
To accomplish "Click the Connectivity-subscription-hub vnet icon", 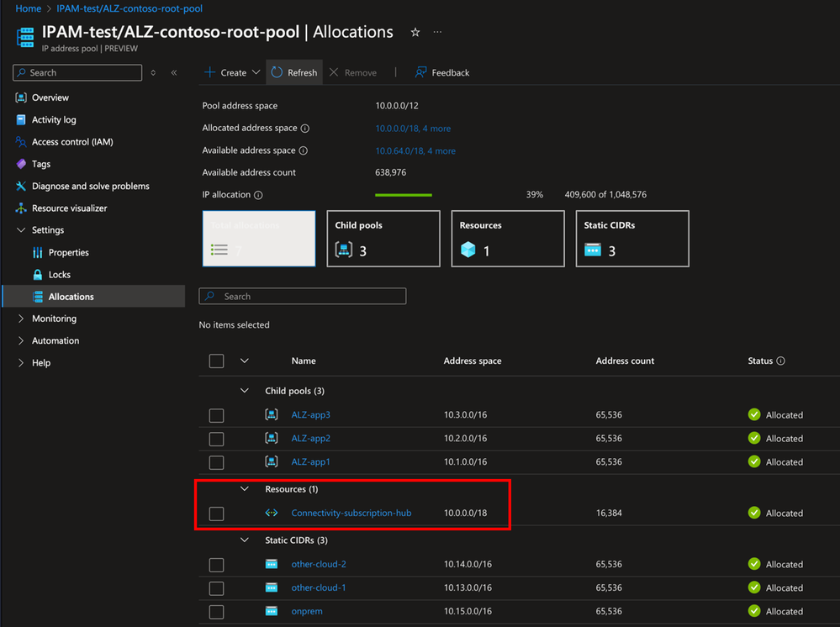I will click(x=272, y=513).
